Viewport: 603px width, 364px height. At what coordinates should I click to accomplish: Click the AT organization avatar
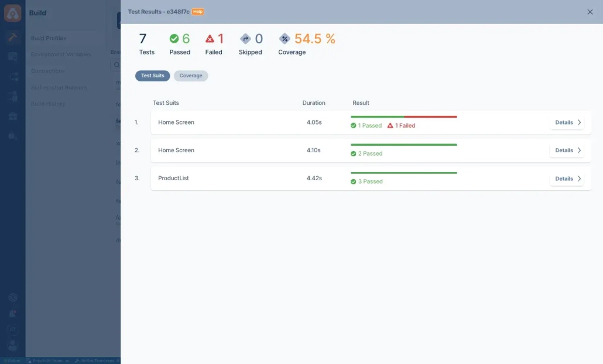coord(13,329)
